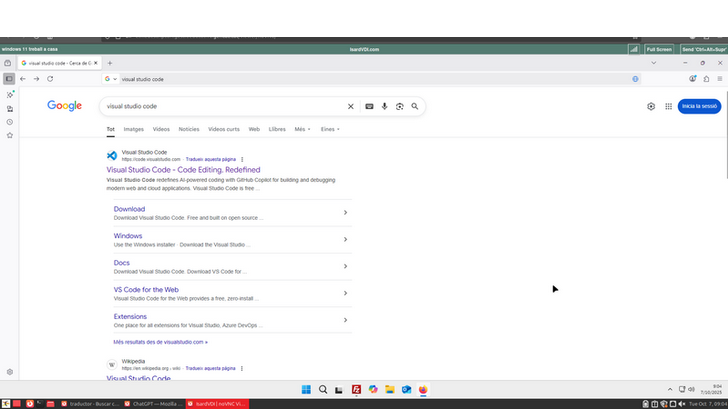The width and height of the screenshot is (728, 409).
Task: Switch to the Imatges tab
Action: [x=133, y=129]
